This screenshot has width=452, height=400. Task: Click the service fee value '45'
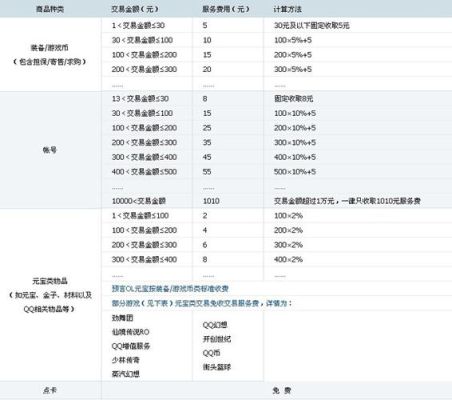pos(207,157)
